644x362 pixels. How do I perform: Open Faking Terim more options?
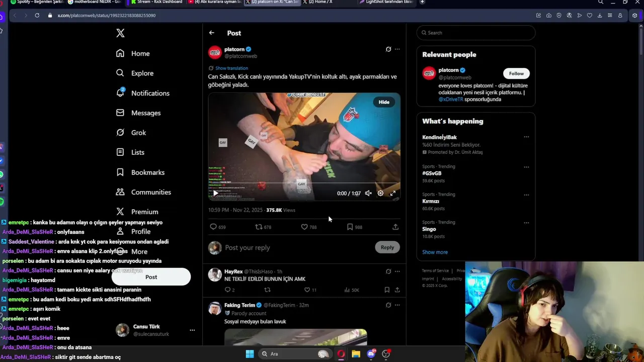coord(397,305)
